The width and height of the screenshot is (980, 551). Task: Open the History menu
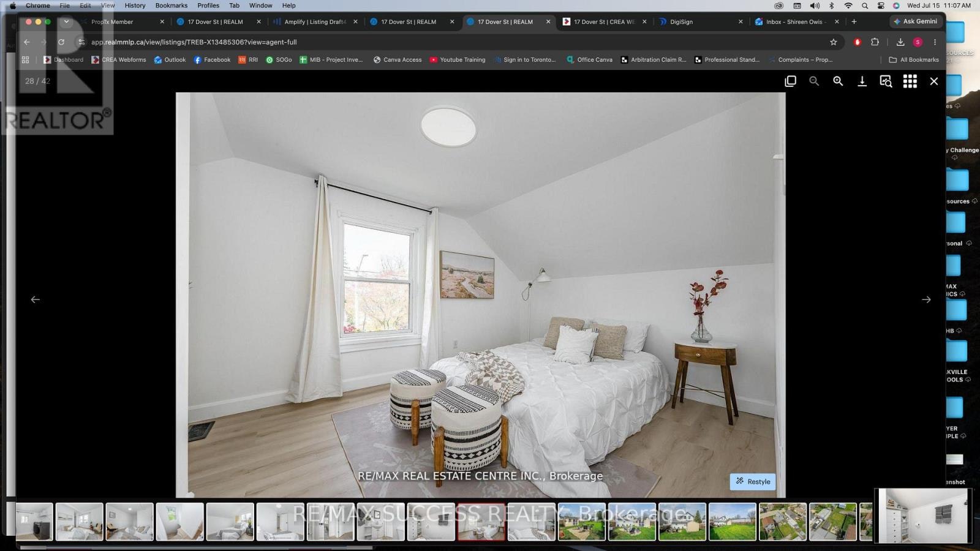[135, 6]
